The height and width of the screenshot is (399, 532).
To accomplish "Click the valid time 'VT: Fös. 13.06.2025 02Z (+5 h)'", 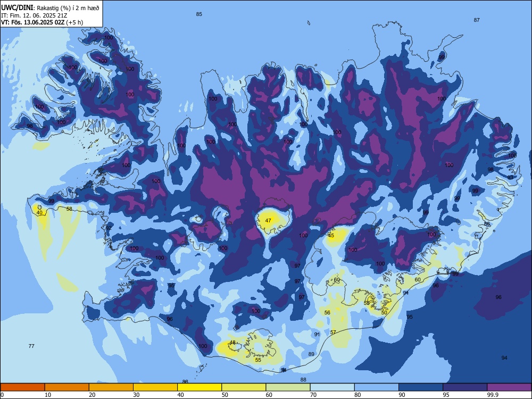I will [42, 22].
